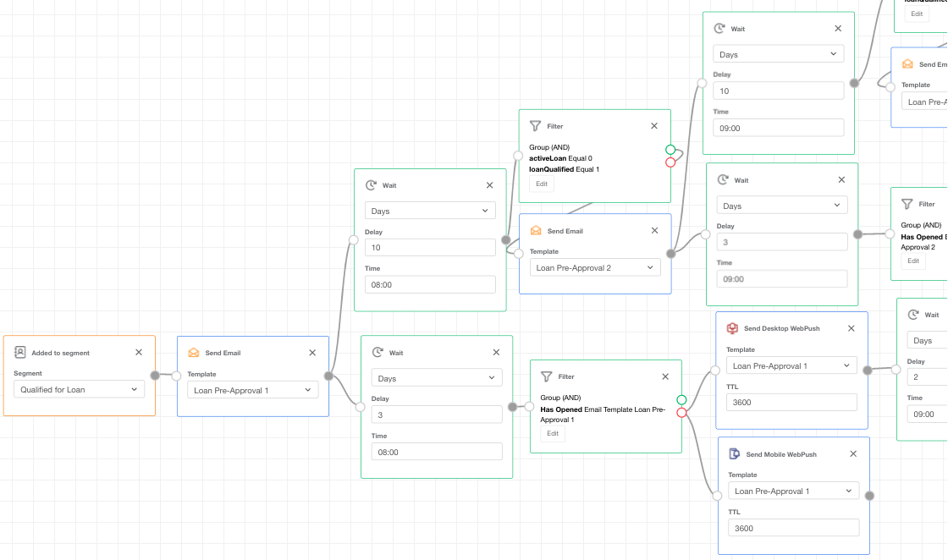Click red output connector on Has Opened filter
The width and height of the screenshot is (948, 560).
(x=681, y=413)
